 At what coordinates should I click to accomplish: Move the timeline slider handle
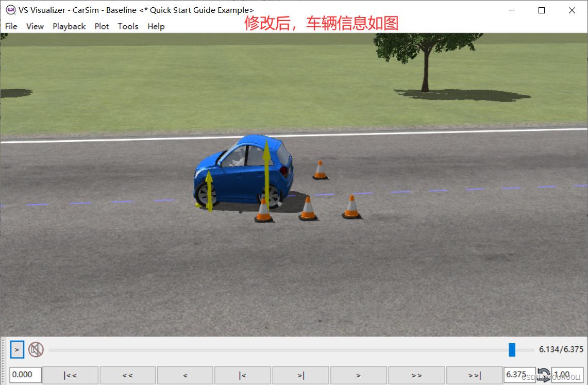click(x=512, y=350)
